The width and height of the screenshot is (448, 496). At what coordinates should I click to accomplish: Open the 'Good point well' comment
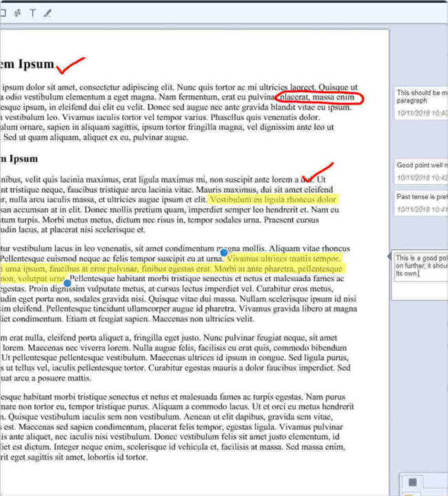[421, 172]
